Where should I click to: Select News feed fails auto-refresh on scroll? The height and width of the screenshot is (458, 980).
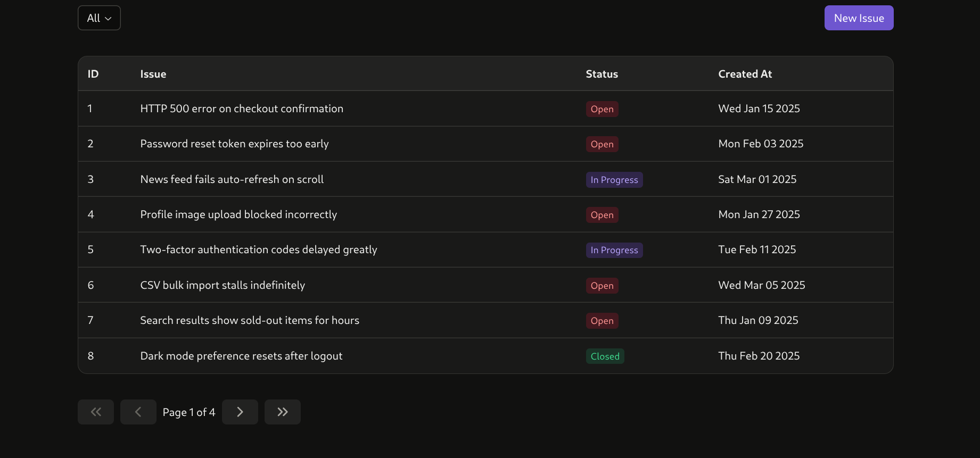[232, 179]
